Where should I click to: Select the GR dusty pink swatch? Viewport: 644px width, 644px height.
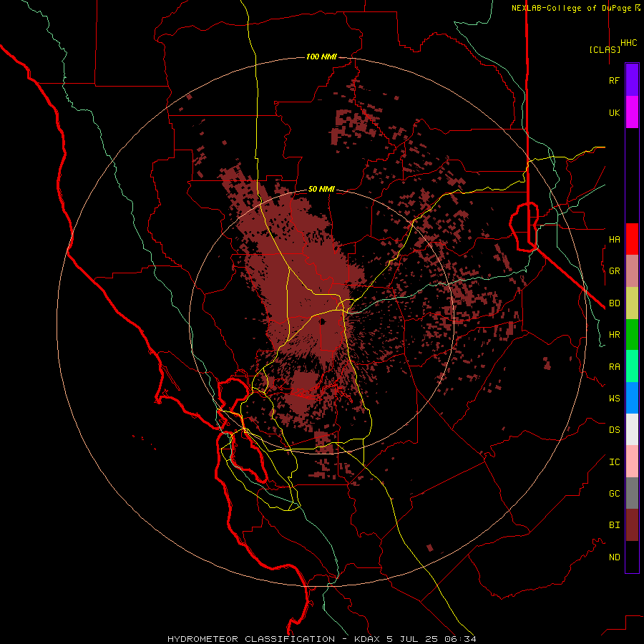[x=632, y=270]
